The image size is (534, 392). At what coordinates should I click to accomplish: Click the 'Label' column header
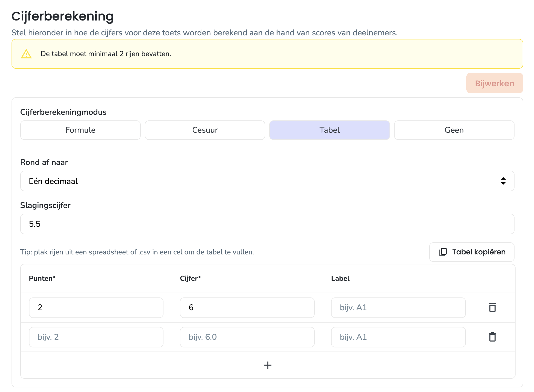coord(340,278)
